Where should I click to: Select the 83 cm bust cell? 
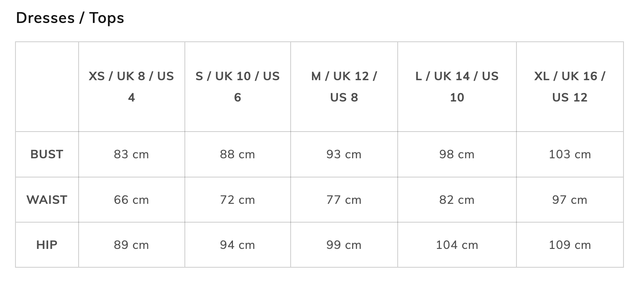131,155
